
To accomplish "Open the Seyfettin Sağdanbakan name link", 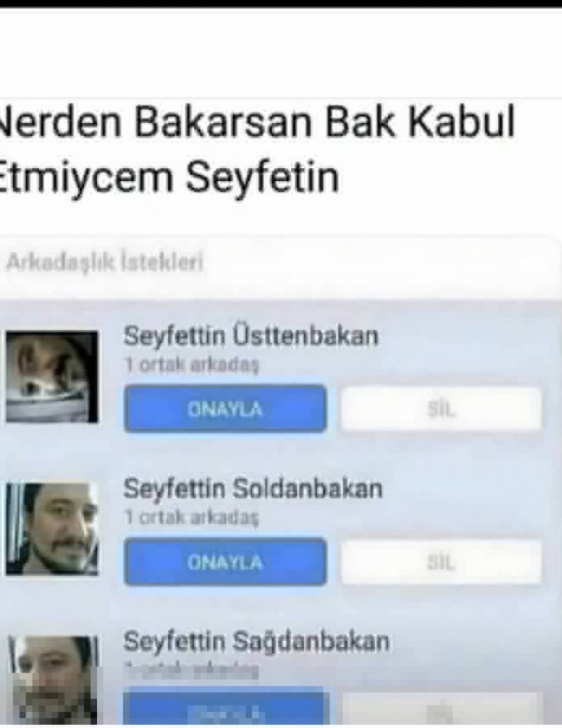I will pyautogui.click(x=256, y=642).
